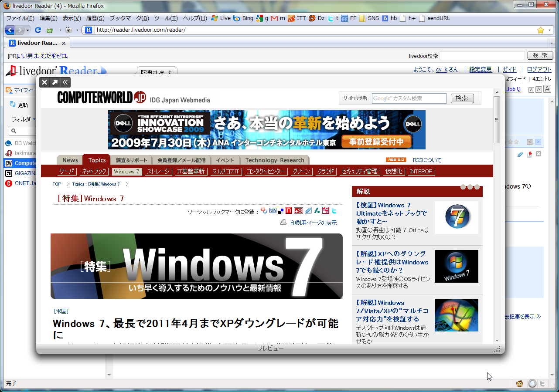Click the printer icon for print page

click(x=283, y=222)
